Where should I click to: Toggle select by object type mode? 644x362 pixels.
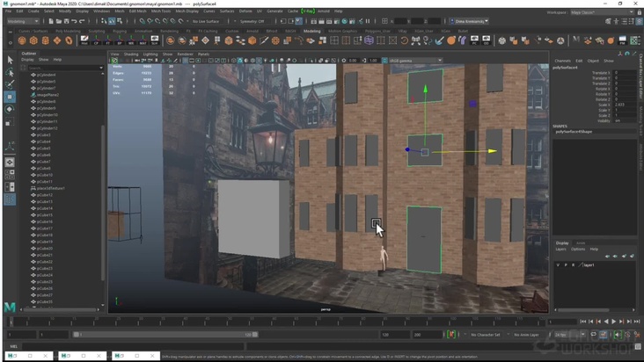(x=112, y=21)
